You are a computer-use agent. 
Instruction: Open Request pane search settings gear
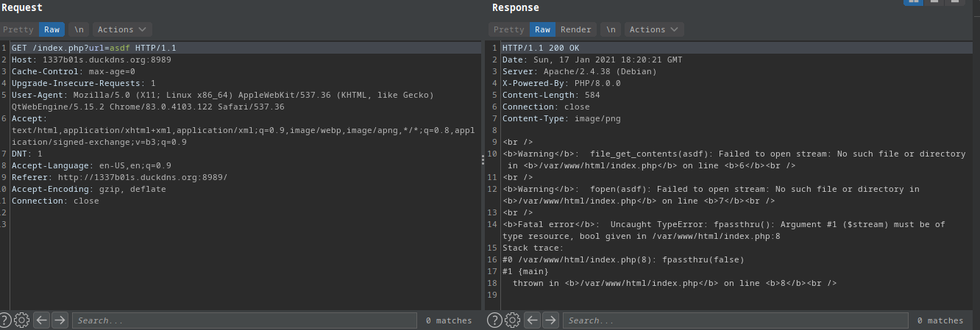(22, 320)
